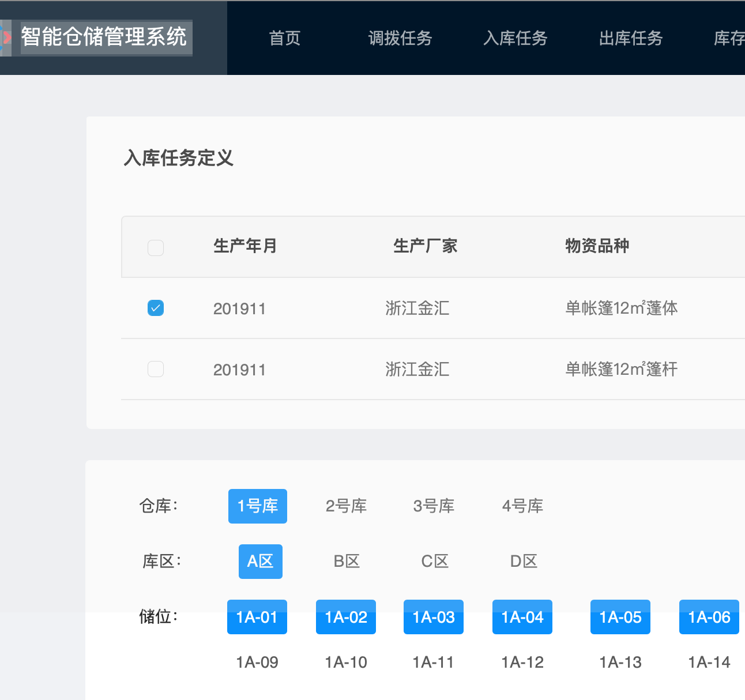Select warehouse 4号库
The image size is (745, 700).
click(522, 506)
